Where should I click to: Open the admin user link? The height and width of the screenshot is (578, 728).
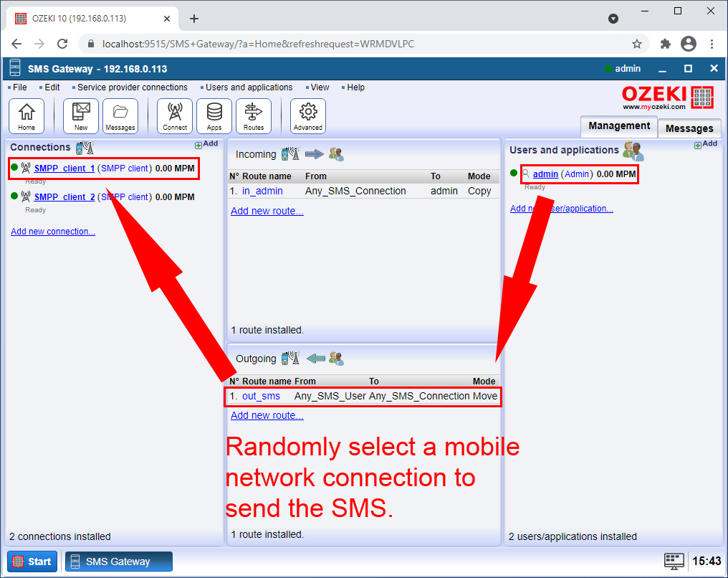[545, 174]
